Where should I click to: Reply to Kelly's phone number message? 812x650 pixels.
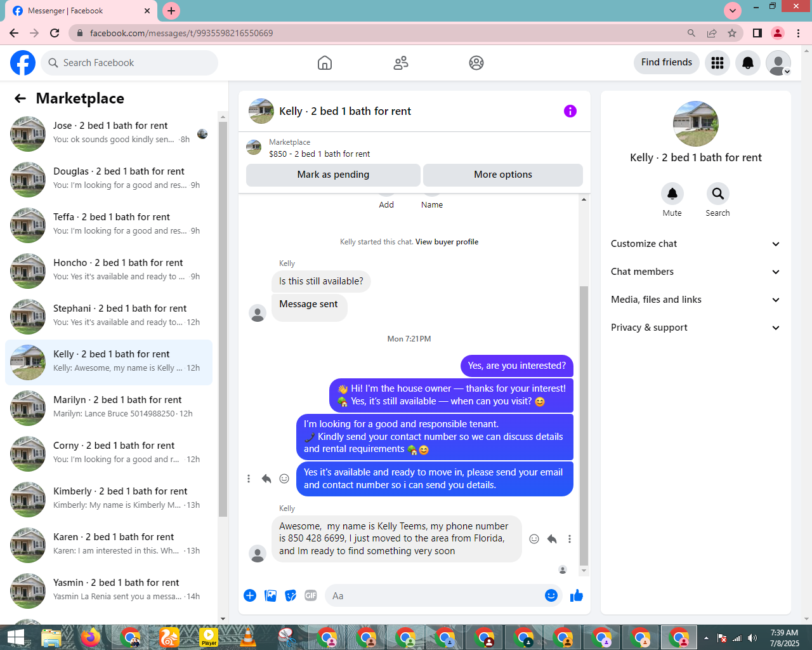click(552, 539)
